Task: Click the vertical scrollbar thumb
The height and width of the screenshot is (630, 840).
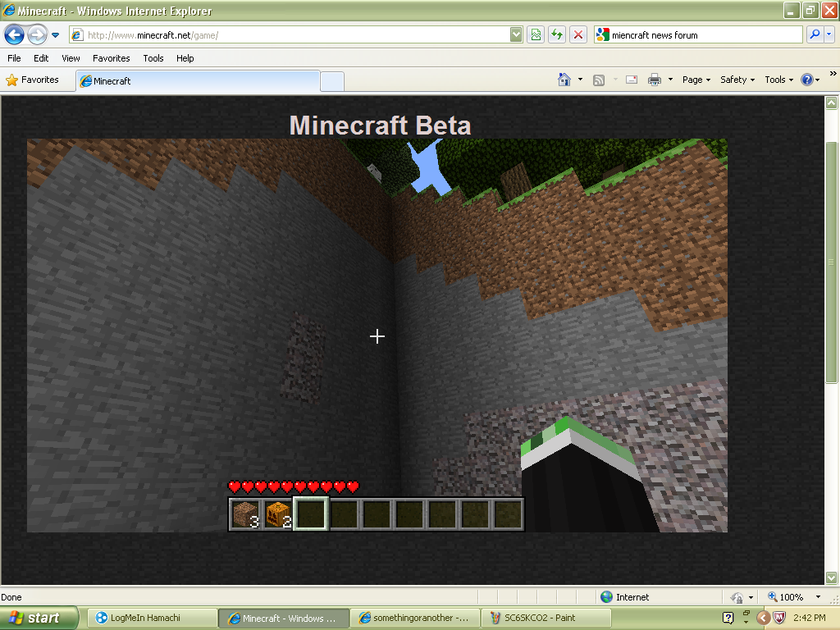Action: [x=832, y=262]
